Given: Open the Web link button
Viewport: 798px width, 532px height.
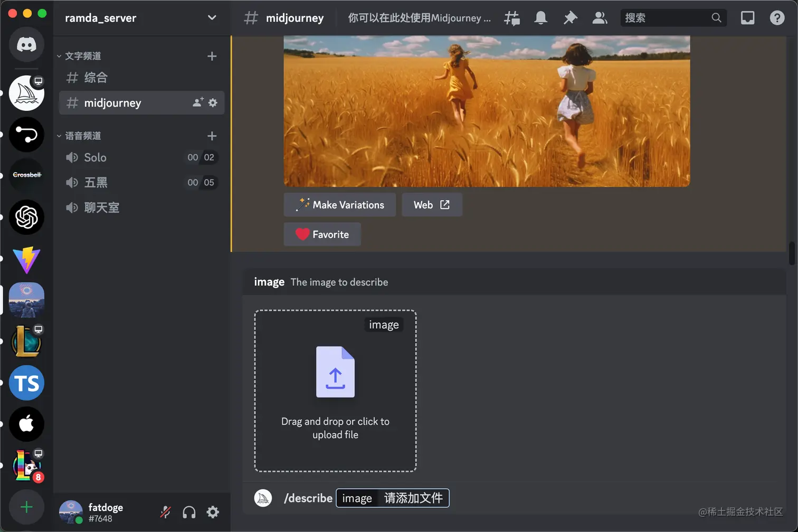Looking at the screenshot, I should point(432,205).
